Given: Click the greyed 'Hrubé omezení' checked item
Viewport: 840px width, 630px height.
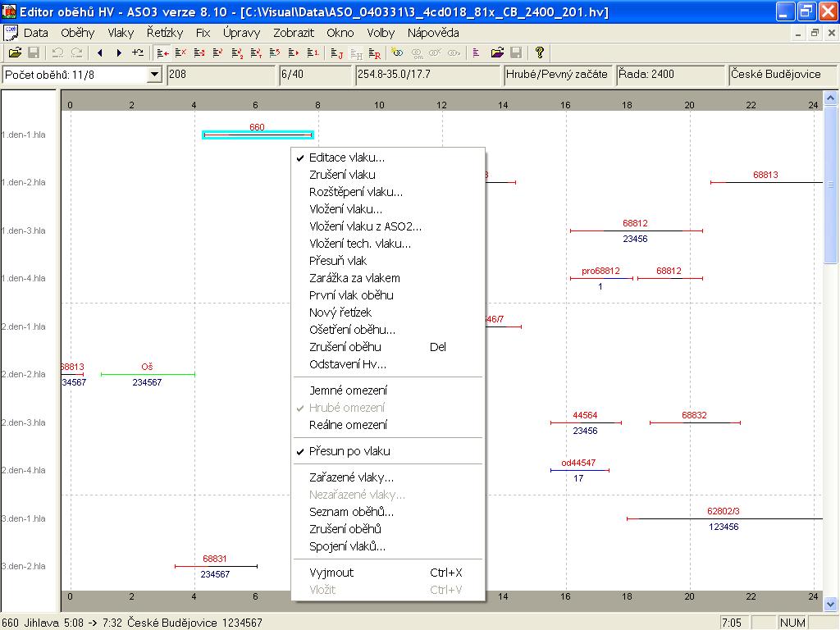Looking at the screenshot, I should pos(388,408).
